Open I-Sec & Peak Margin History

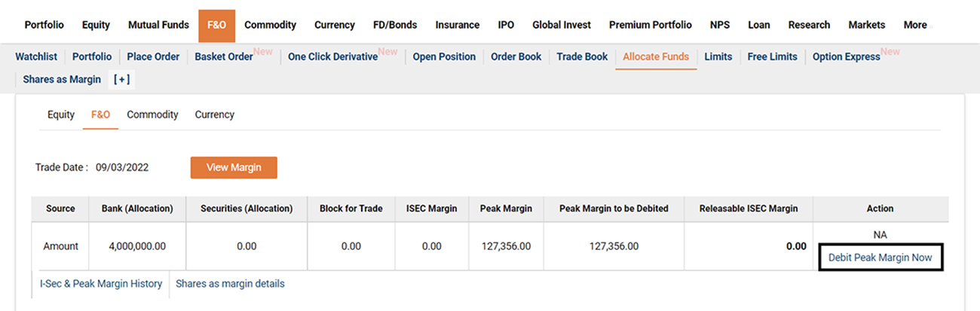click(x=101, y=284)
